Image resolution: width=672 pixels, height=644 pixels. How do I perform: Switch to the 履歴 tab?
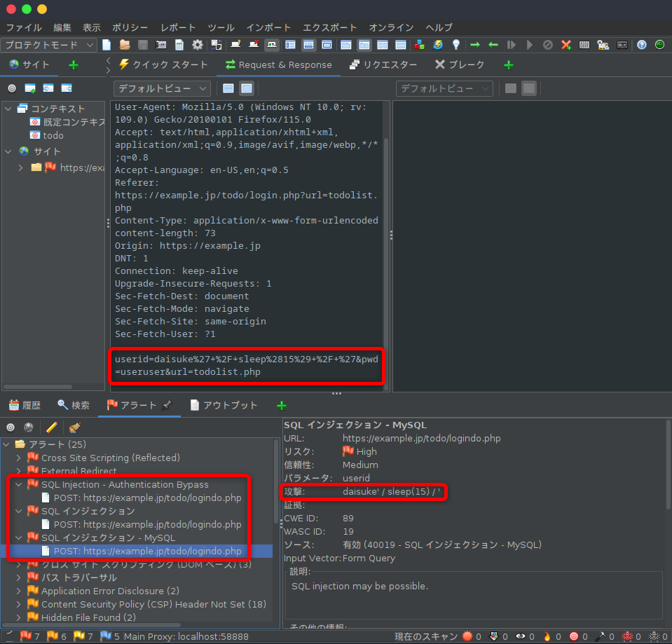pyautogui.click(x=25, y=405)
